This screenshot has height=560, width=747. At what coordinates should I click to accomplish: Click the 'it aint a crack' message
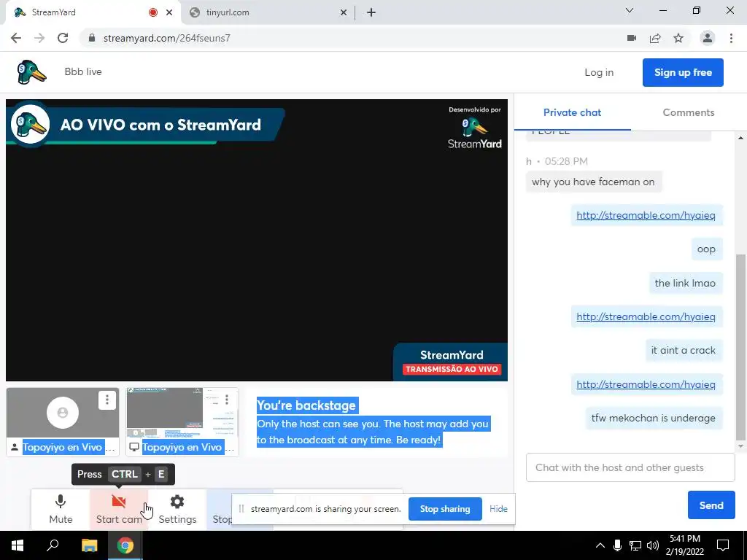coord(683,351)
